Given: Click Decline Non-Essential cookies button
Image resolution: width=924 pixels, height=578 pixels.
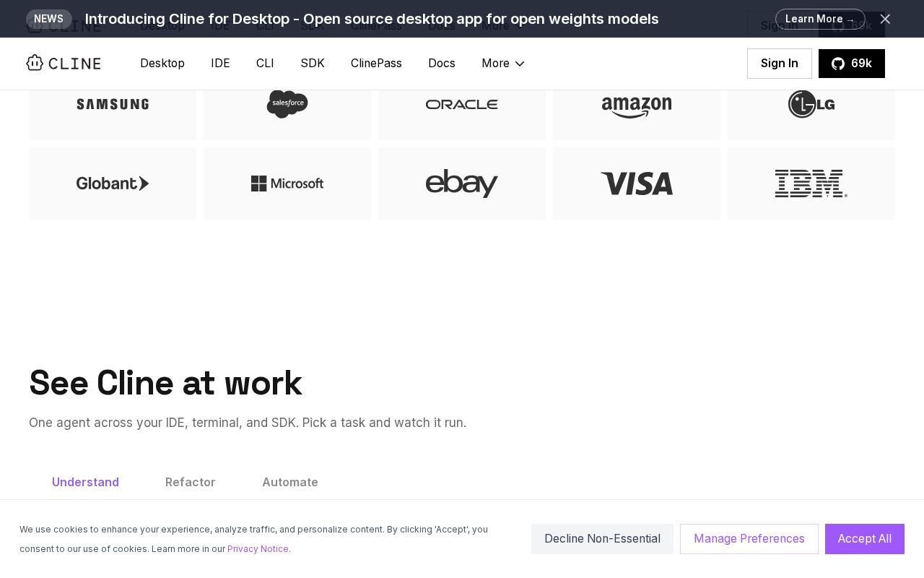Looking at the screenshot, I should coord(602,539).
